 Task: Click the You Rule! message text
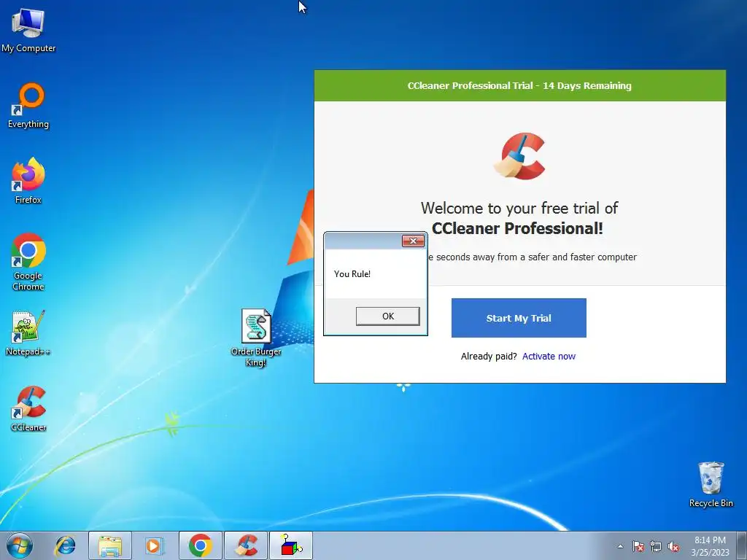[352, 274]
